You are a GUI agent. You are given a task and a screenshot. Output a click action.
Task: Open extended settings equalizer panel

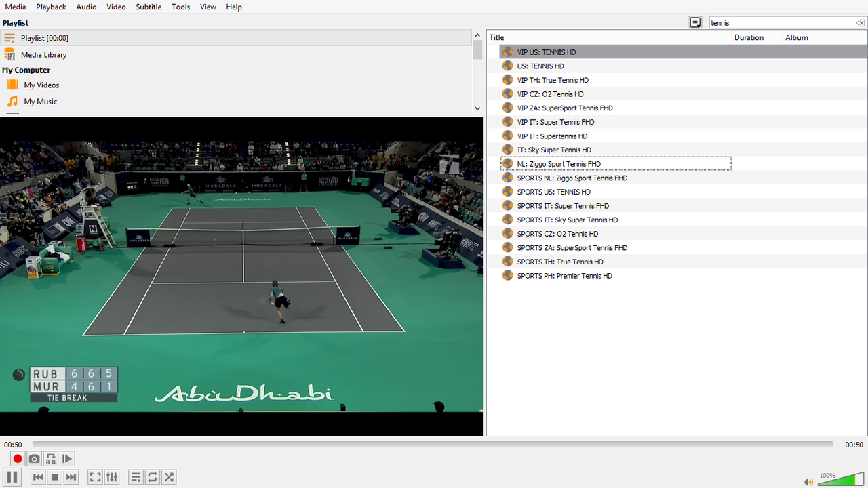112,477
